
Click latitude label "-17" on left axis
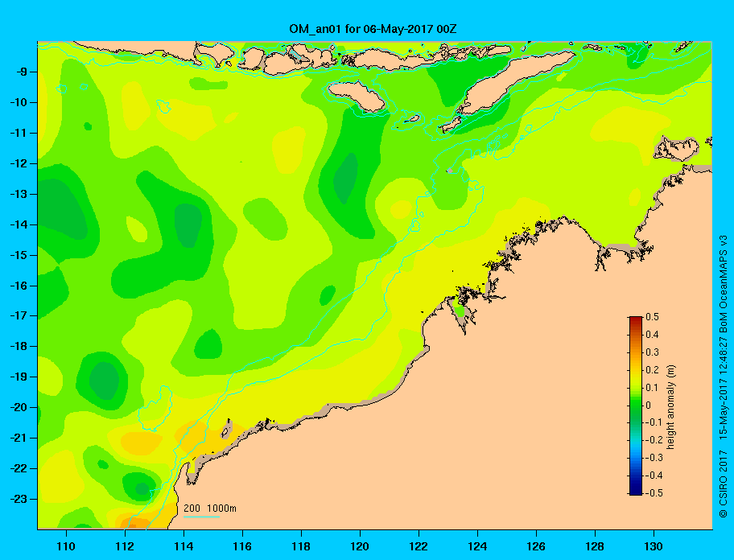point(19,316)
